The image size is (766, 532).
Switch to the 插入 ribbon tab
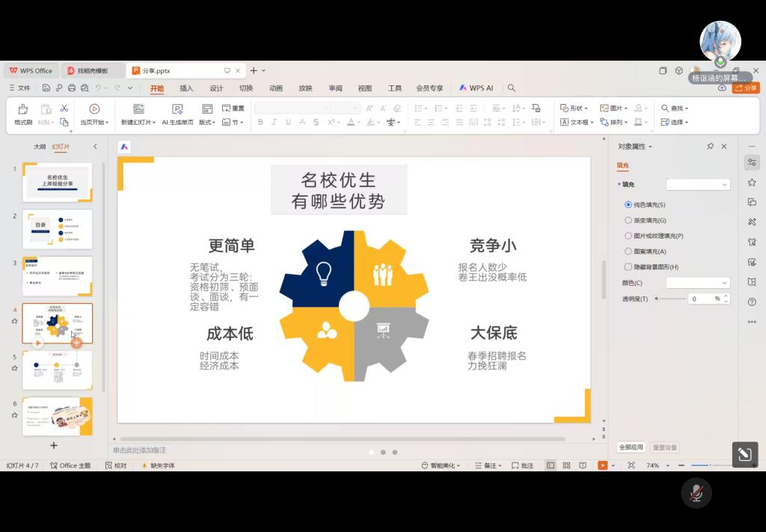tap(186, 88)
